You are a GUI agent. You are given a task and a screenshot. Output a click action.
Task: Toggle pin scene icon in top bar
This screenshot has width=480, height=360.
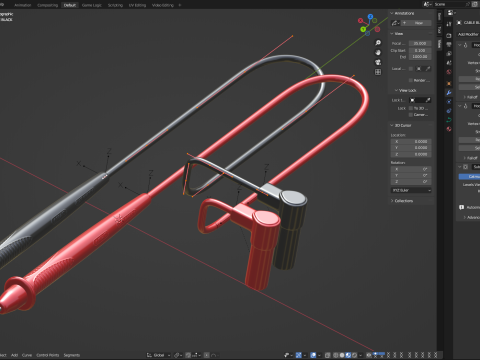468,4
